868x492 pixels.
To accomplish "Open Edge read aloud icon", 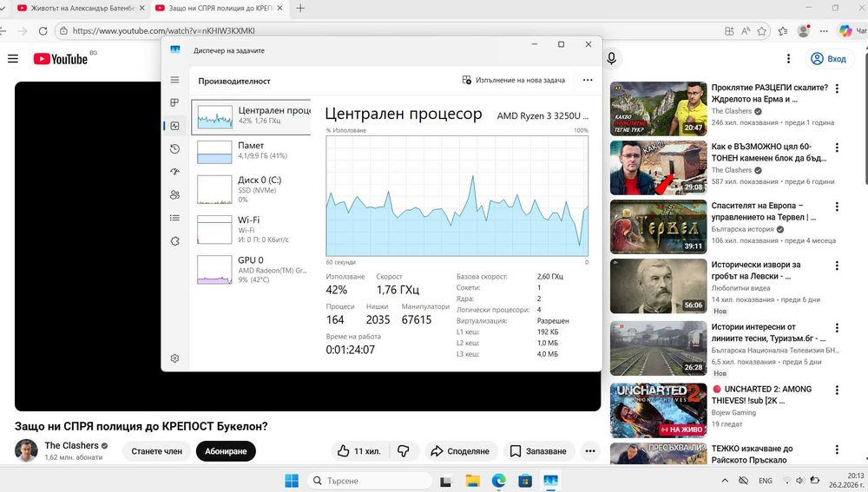I will coord(746,31).
